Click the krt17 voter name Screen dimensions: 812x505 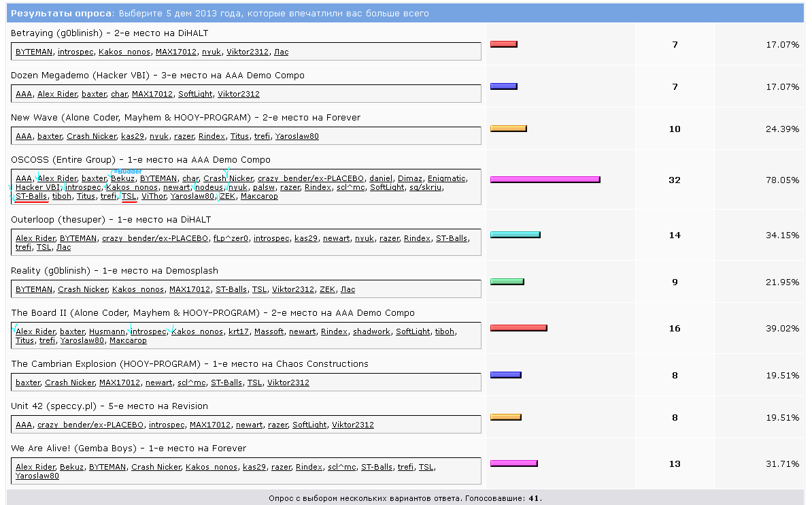pyautogui.click(x=239, y=332)
